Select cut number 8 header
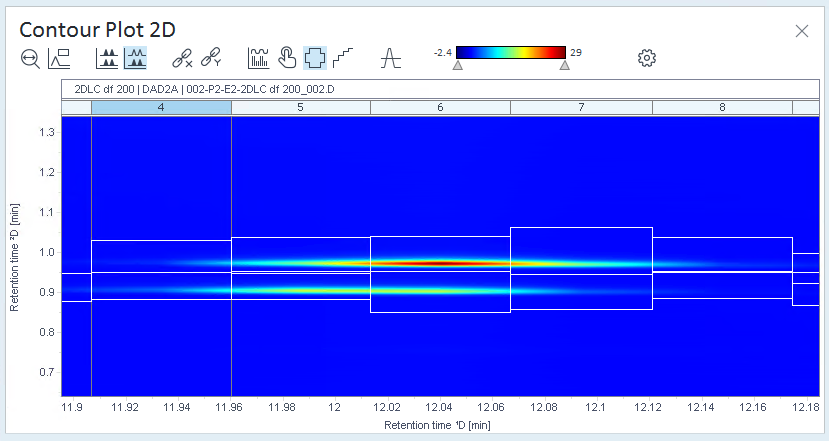Screen dimensions: 829x441 (x=722, y=107)
